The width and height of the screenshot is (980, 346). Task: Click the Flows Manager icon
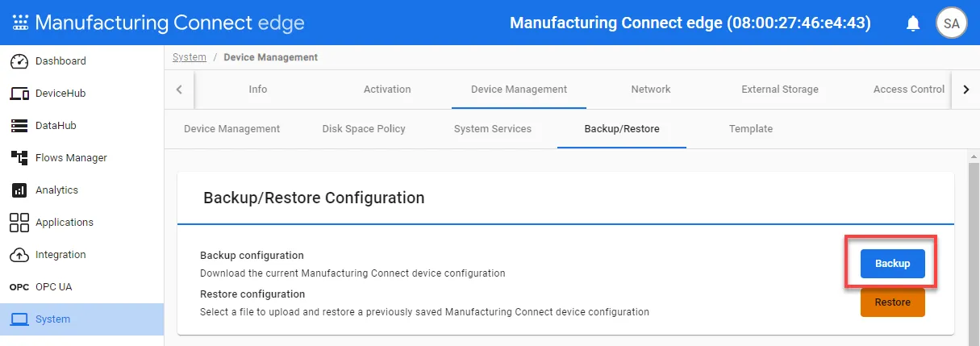(x=20, y=158)
